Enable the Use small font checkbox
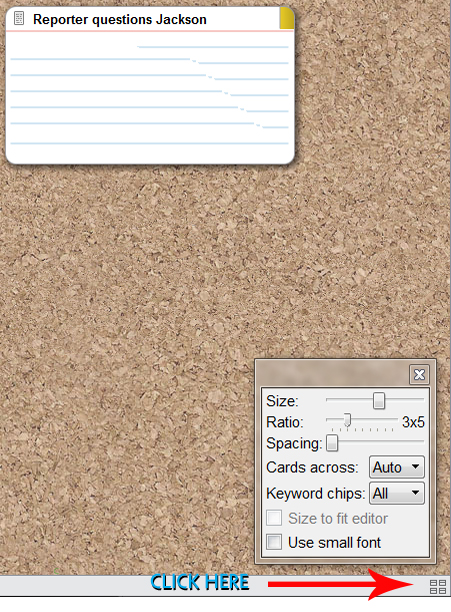Image resolution: width=451 pixels, height=612 pixels. (x=274, y=542)
